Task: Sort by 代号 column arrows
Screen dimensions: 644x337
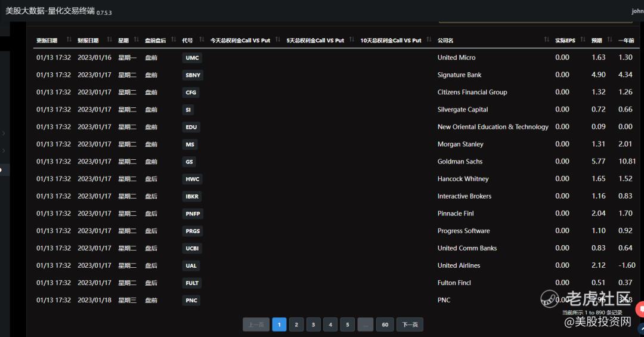Action: [x=202, y=39]
